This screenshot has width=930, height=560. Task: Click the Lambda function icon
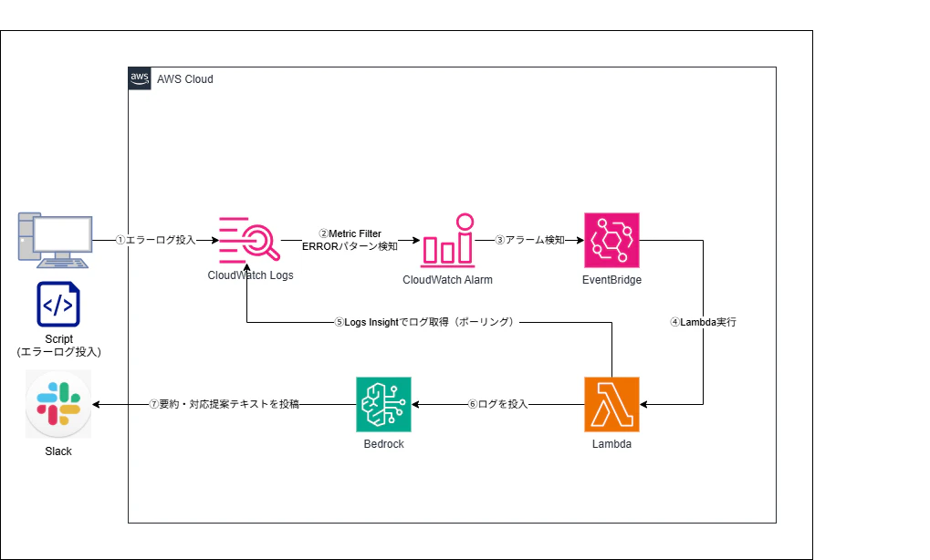[611, 404]
